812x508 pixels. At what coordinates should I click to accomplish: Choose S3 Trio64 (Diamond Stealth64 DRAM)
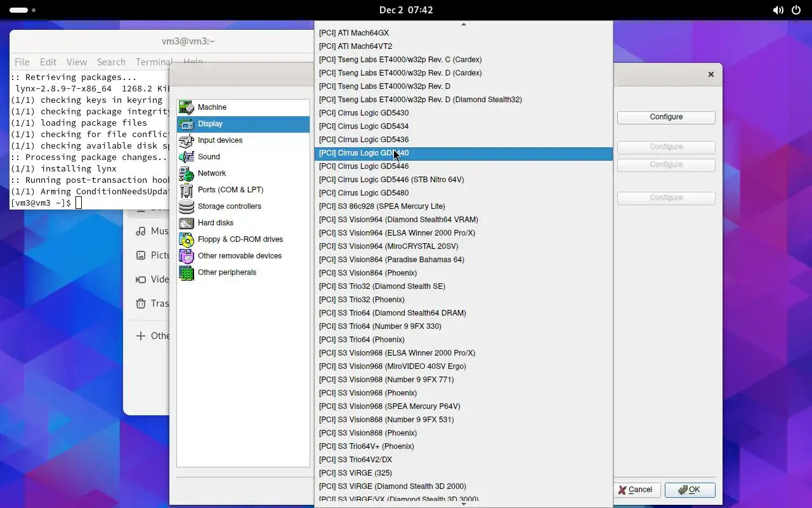464,313
